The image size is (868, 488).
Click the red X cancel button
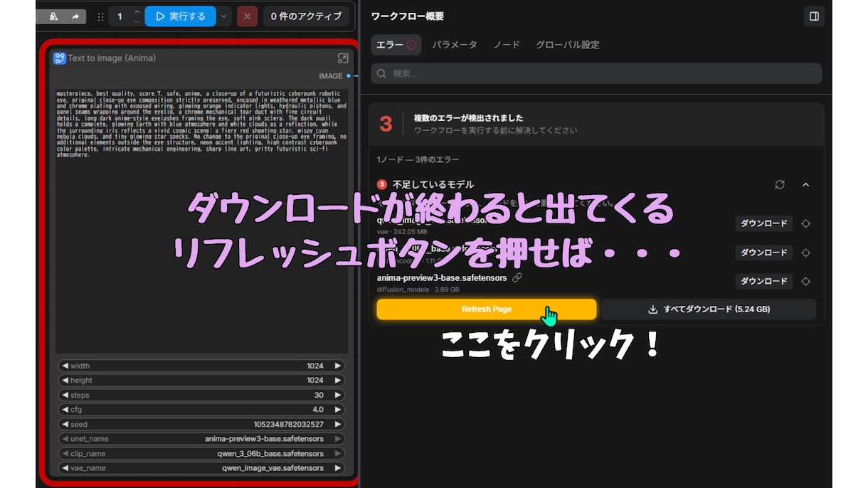tap(247, 16)
